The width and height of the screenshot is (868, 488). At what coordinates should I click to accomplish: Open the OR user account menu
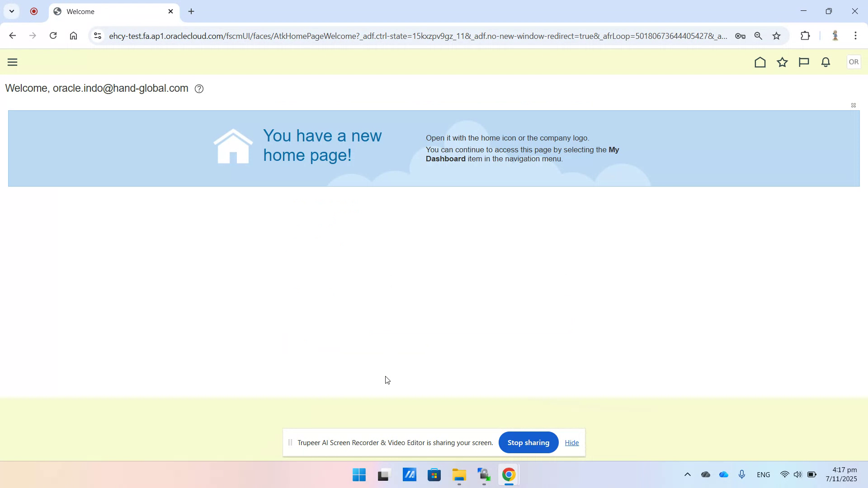pyautogui.click(x=854, y=62)
